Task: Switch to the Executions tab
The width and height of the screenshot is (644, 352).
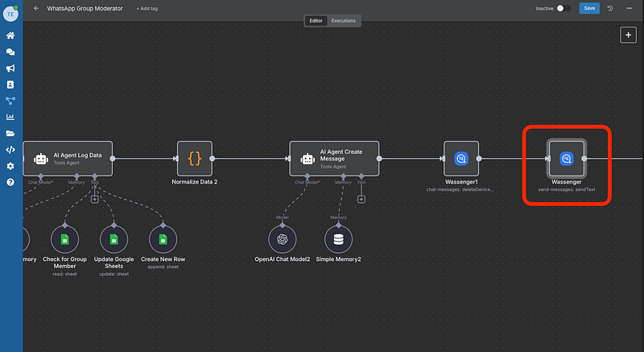Action: [x=345, y=20]
